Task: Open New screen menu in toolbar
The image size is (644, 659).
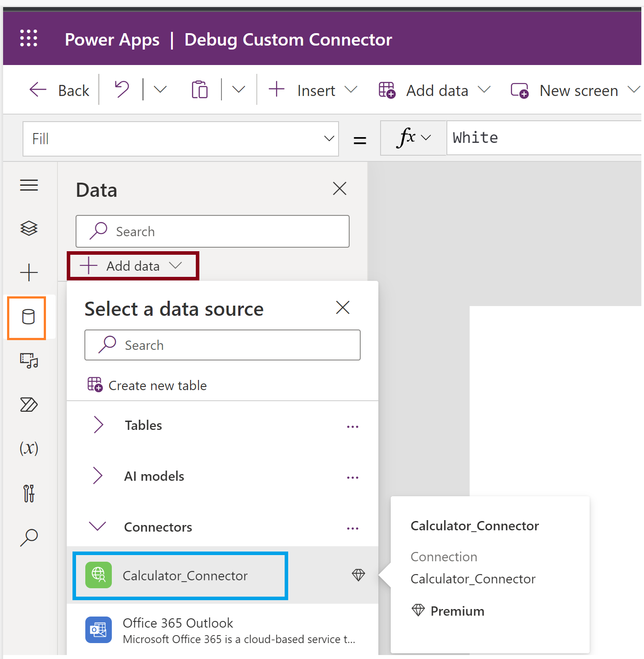Action: 575,90
